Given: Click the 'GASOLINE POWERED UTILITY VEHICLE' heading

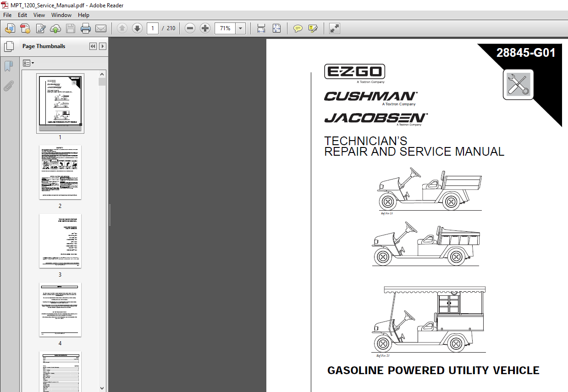Looking at the screenshot, I should 433,370.
